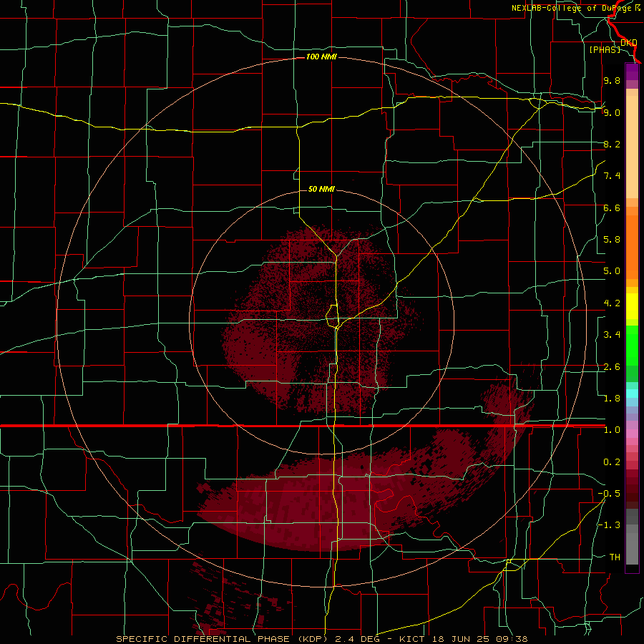The height and width of the screenshot is (644, 644).
Task: Click the [PHAS] legend unit label
Action: click(605, 49)
